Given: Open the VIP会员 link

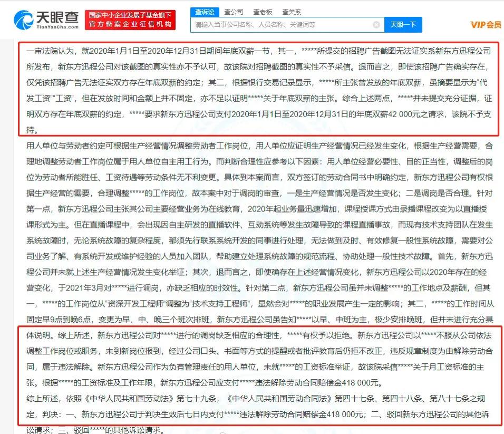Looking at the screenshot, I should coord(486,25).
